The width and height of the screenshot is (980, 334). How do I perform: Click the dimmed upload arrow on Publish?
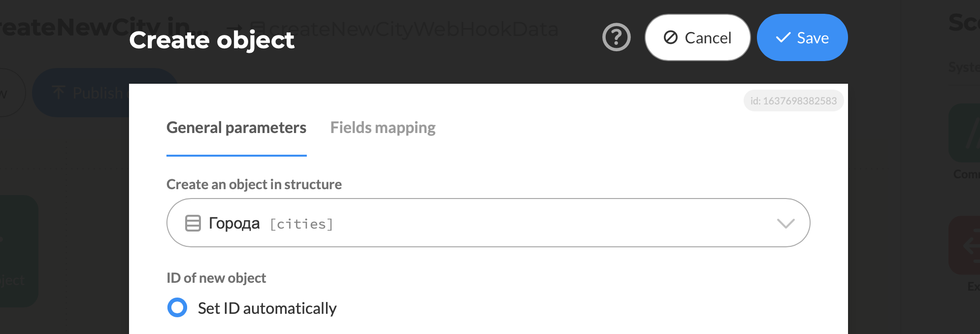pyautogui.click(x=59, y=92)
